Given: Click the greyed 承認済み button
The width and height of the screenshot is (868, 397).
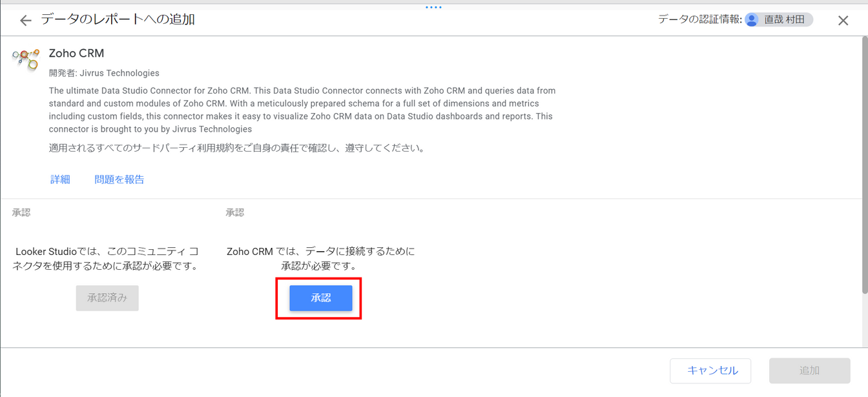Looking at the screenshot, I should pos(107,298).
